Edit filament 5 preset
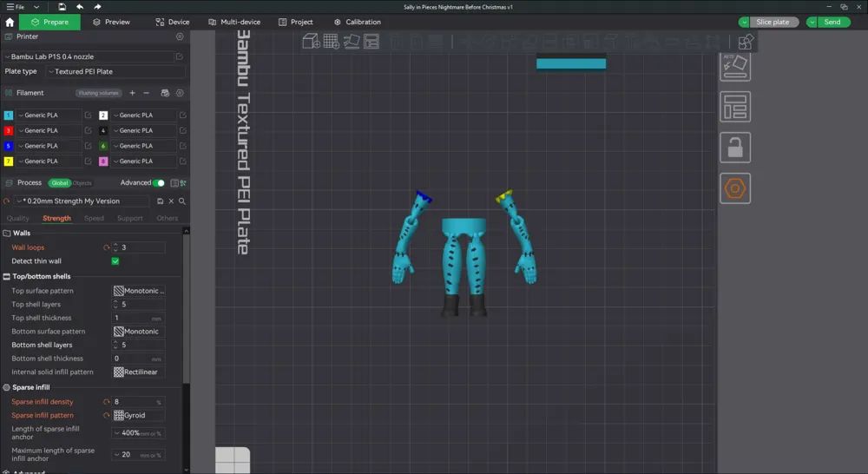Viewport: 868px width, 474px height. [x=88, y=146]
